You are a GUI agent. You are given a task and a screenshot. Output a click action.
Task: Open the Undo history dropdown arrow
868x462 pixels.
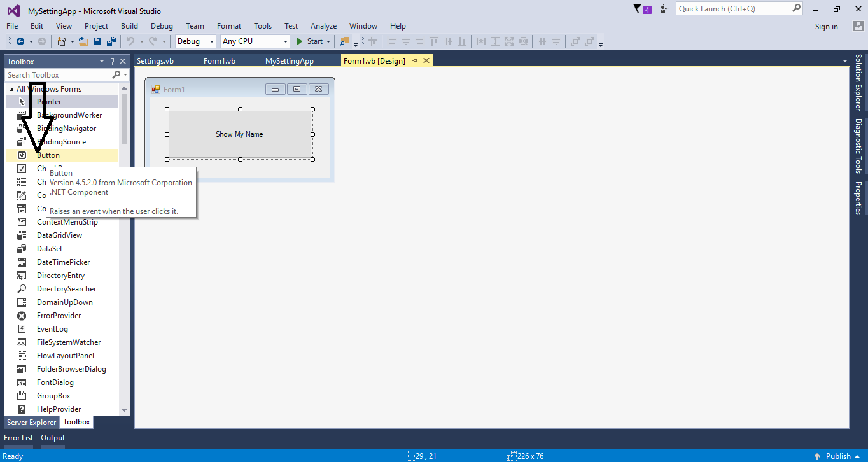click(x=141, y=41)
